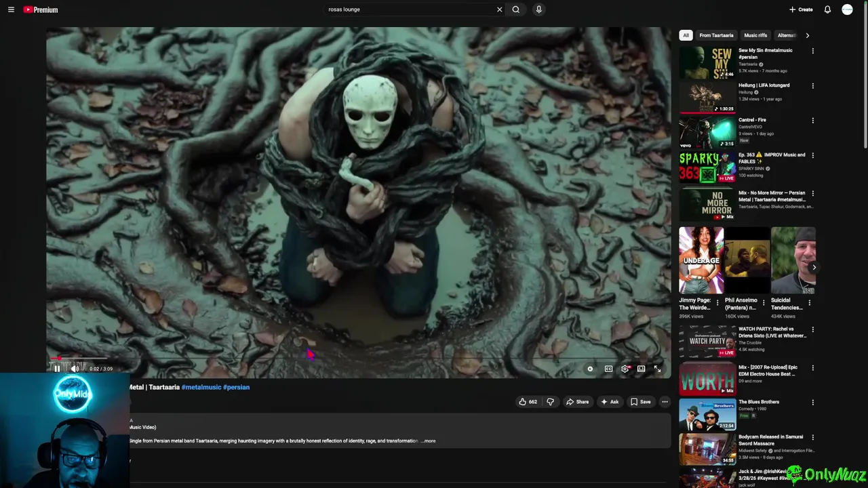This screenshot has height=488, width=868.
Task: Open Taartaaria channel under 'Sew My Sin'
Action: pos(748,64)
